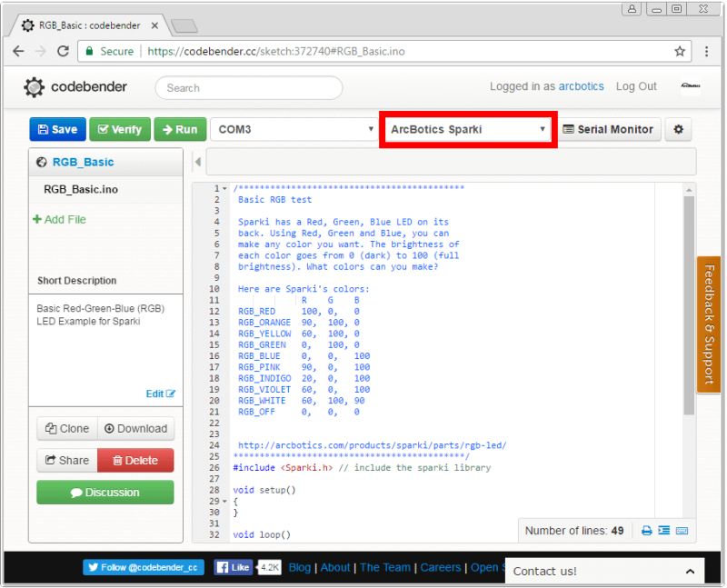Open the COM3 port dropdown
727x588 pixels.
[294, 129]
